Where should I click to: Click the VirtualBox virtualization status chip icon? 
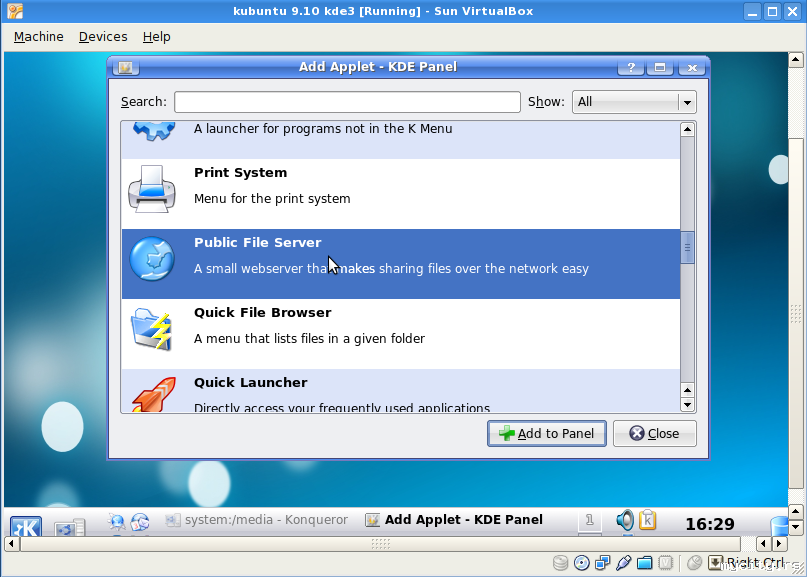pos(665,563)
